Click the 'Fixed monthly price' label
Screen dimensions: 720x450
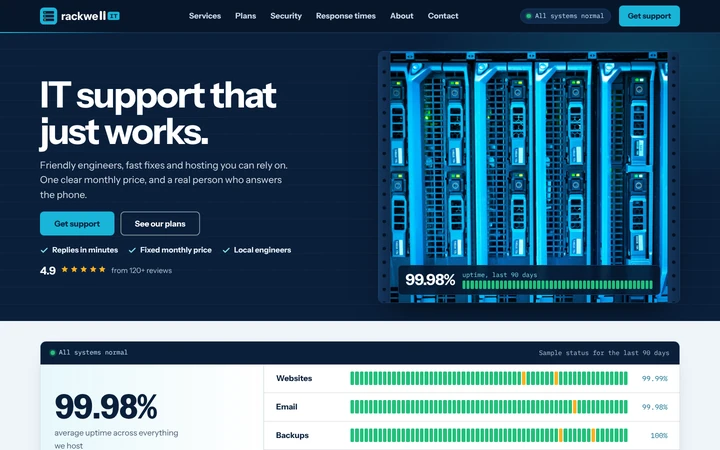[x=176, y=250]
